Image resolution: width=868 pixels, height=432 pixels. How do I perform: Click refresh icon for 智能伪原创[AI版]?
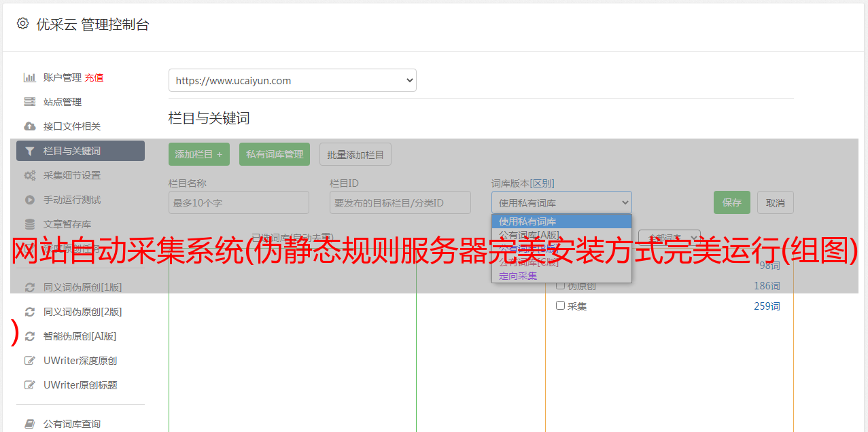pos(30,336)
